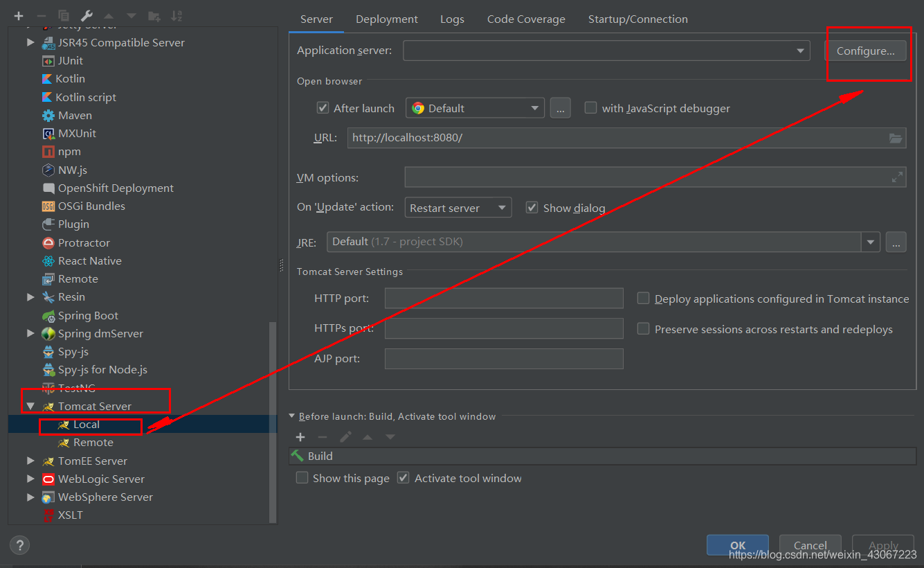Click the move up arrow in top toolbar
This screenshot has height=568, width=924.
pos(109,15)
